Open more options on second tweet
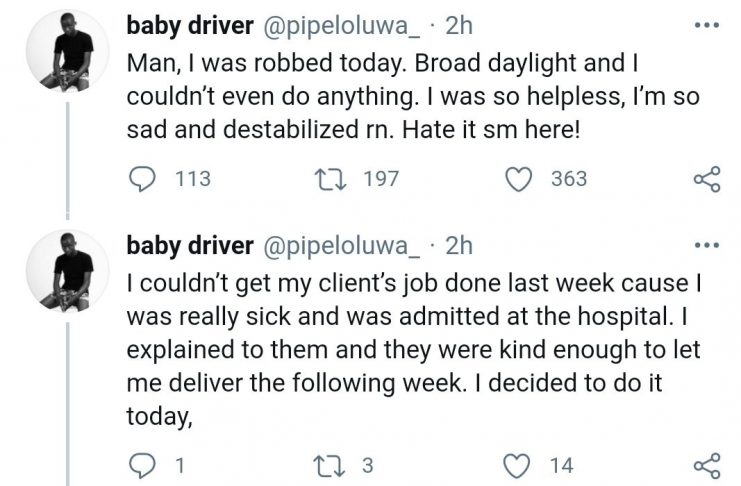Screen dimensions: 741x486 point(706,246)
